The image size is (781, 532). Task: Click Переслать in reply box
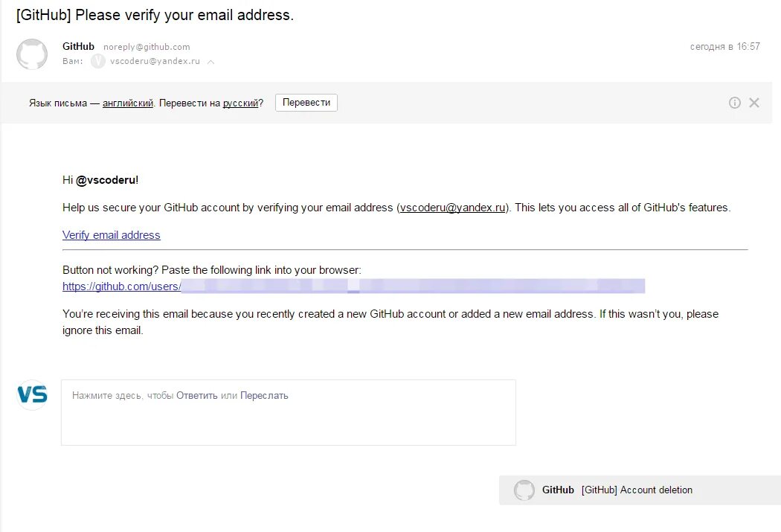(263, 396)
